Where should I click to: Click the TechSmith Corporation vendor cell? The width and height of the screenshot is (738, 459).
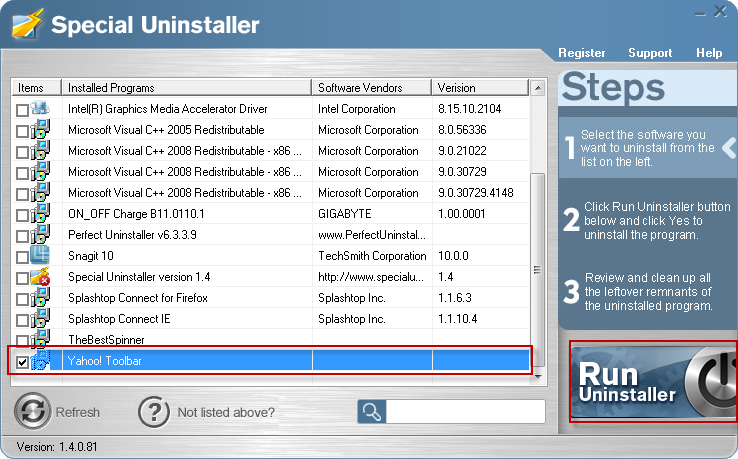(x=372, y=256)
